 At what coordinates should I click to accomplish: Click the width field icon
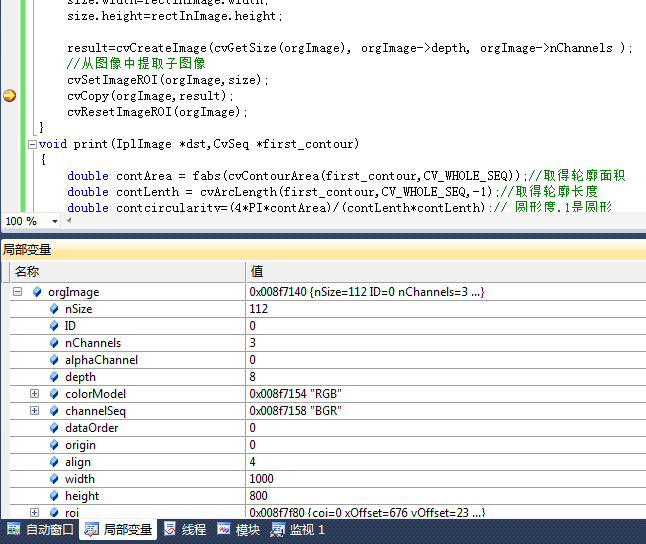(54, 478)
